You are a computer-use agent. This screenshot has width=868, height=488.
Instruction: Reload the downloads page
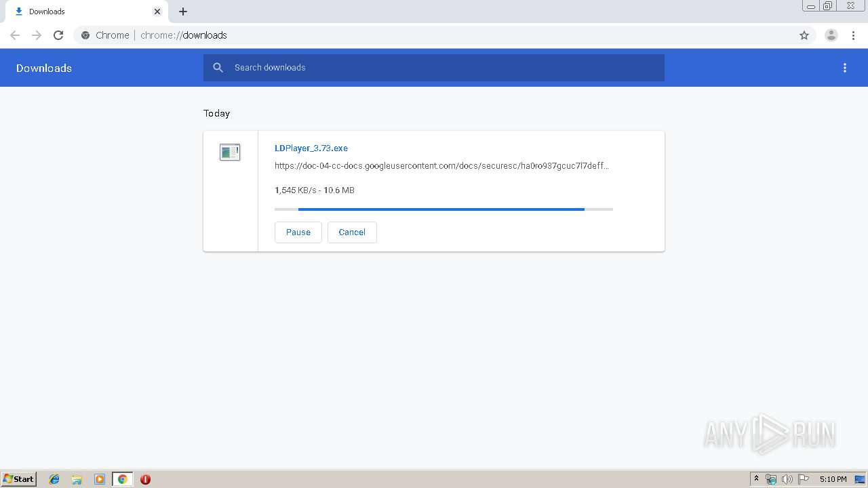tap(58, 35)
